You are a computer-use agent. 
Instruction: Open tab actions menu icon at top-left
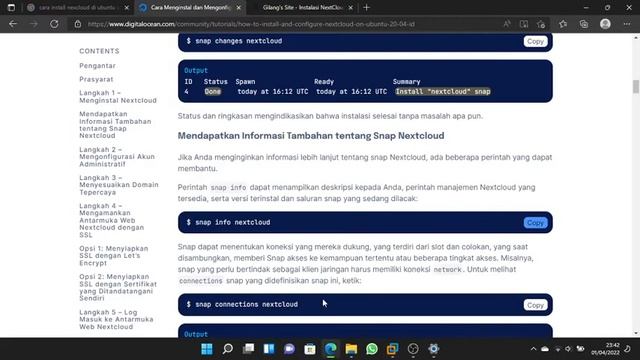pyautogui.click(x=11, y=7)
